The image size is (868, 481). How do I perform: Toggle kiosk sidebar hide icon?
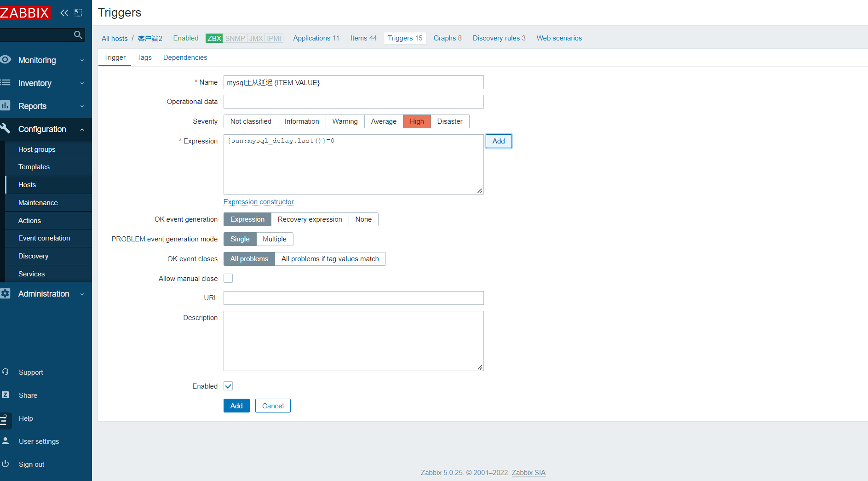[x=78, y=13]
